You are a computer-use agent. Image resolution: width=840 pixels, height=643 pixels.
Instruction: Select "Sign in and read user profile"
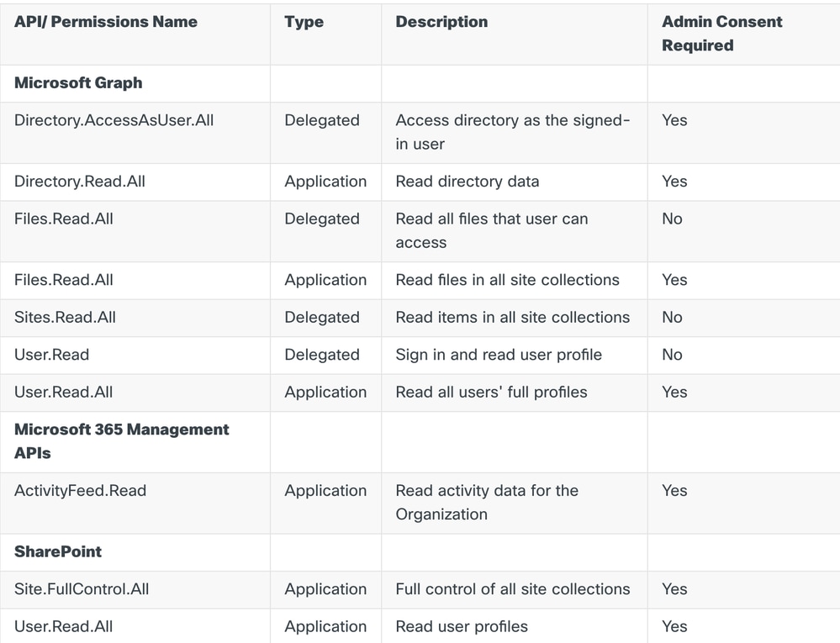click(499, 355)
